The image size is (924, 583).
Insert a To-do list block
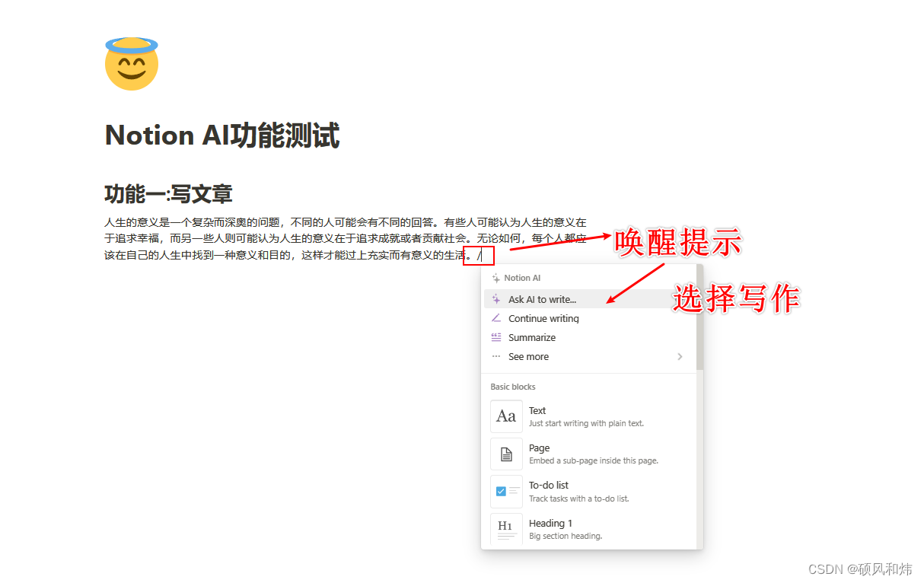coord(589,492)
